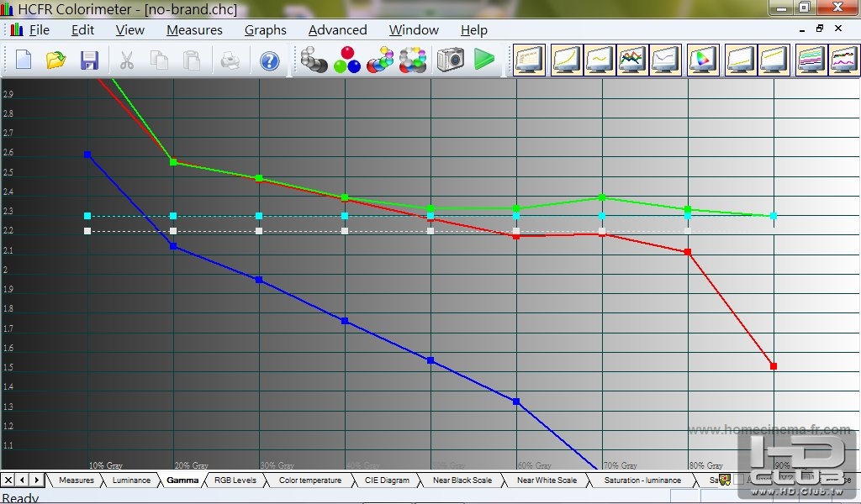
Task: Create a new document with the blank page icon
Action: point(23,60)
